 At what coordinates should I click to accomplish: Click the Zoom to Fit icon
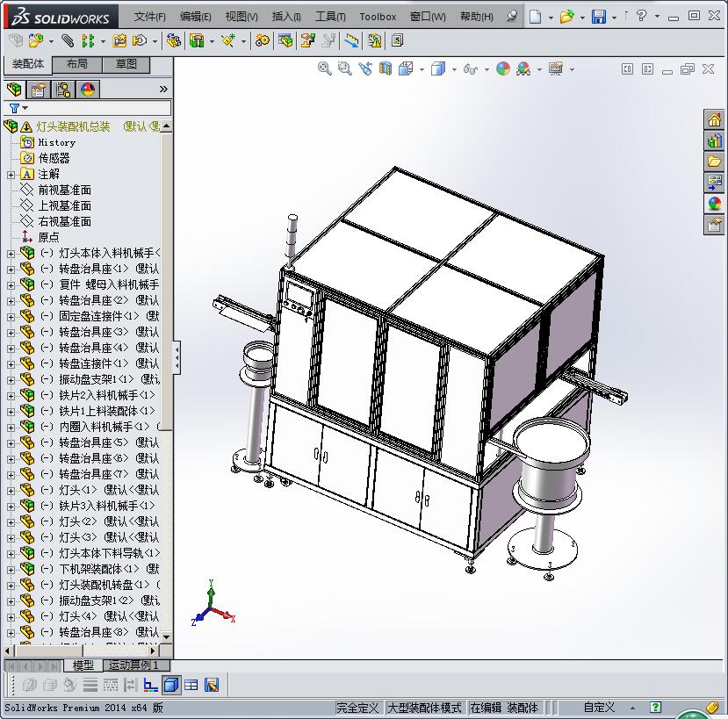(x=325, y=68)
